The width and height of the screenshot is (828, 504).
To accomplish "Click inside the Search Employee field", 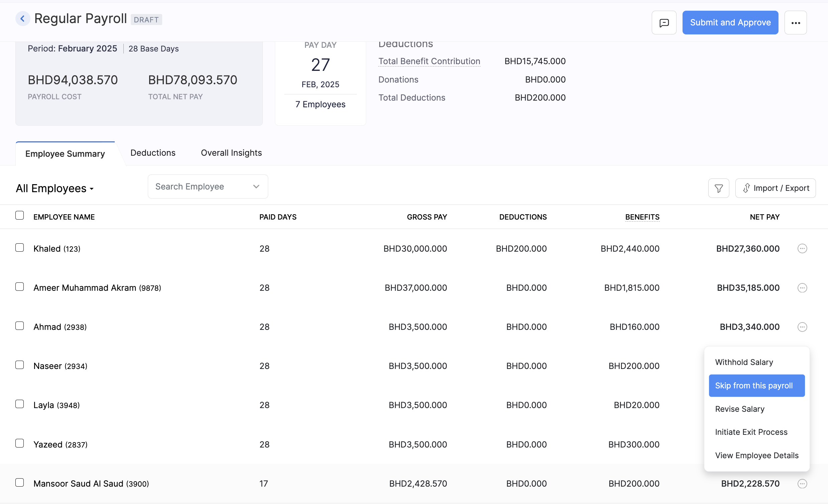I will point(195,186).
